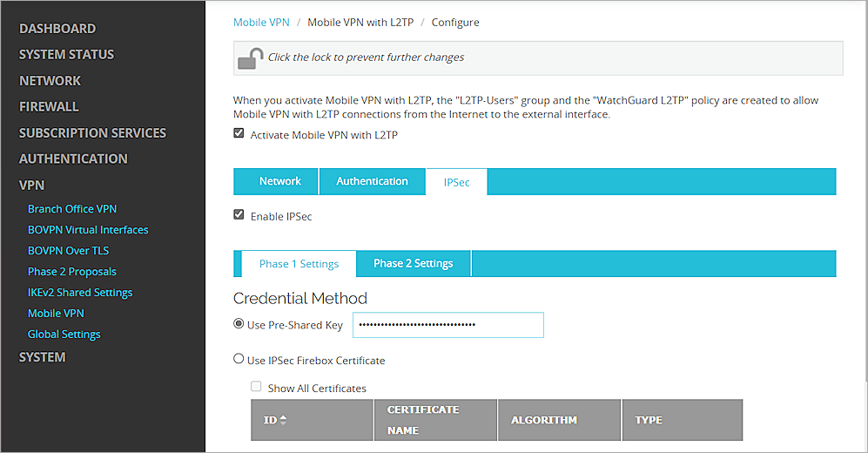Switch to the Network tab
The width and height of the screenshot is (868, 453).
pyautogui.click(x=279, y=181)
